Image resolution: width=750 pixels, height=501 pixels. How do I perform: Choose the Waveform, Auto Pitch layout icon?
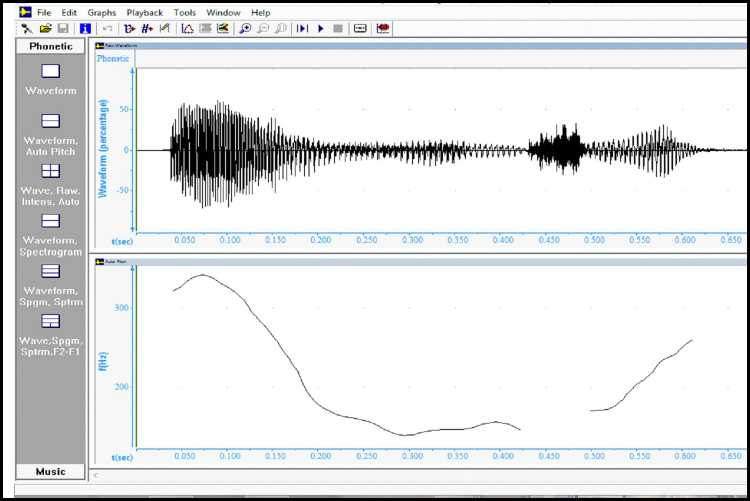coord(50,121)
